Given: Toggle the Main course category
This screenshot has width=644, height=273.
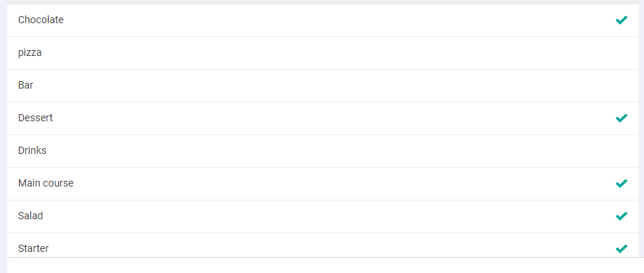Looking at the screenshot, I should tap(323, 184).
